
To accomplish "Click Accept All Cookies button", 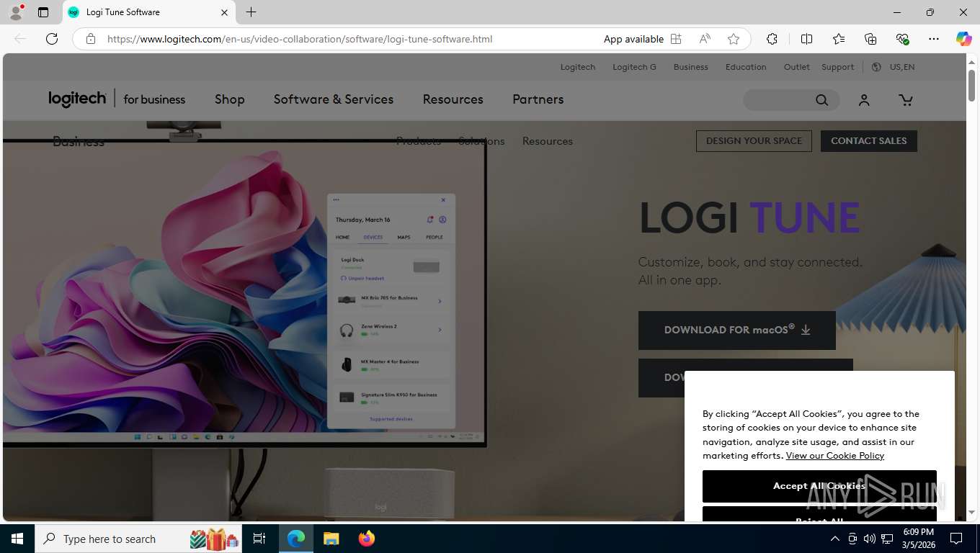I will 819,486.
